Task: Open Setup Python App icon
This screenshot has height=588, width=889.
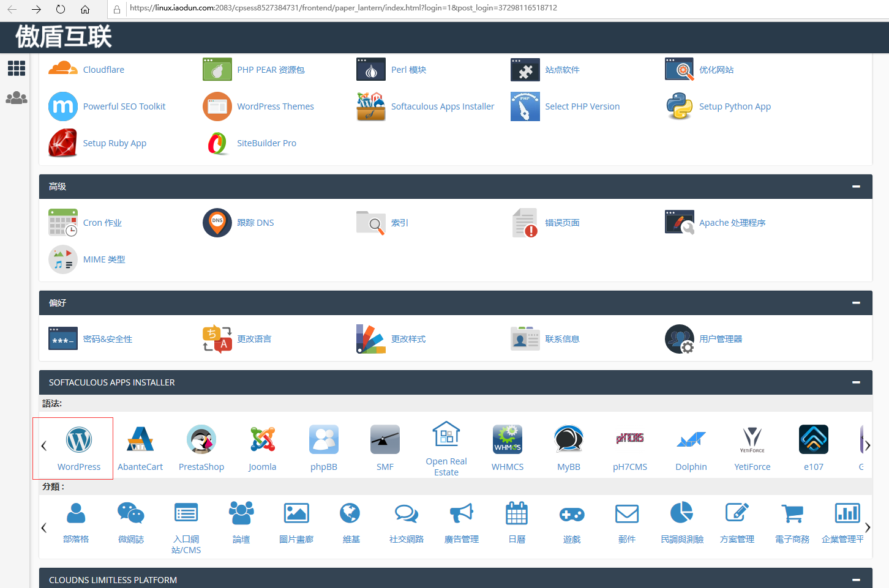Action: (x=679, y=106)
